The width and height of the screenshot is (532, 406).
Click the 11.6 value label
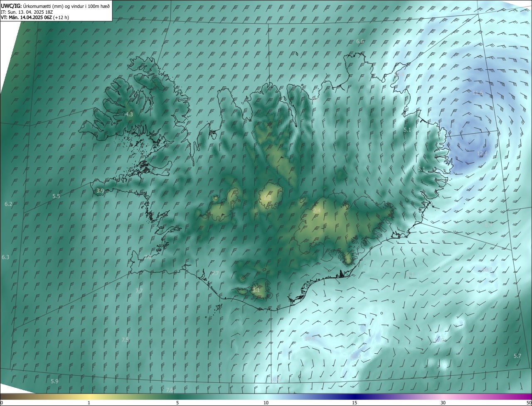point(478,93)
